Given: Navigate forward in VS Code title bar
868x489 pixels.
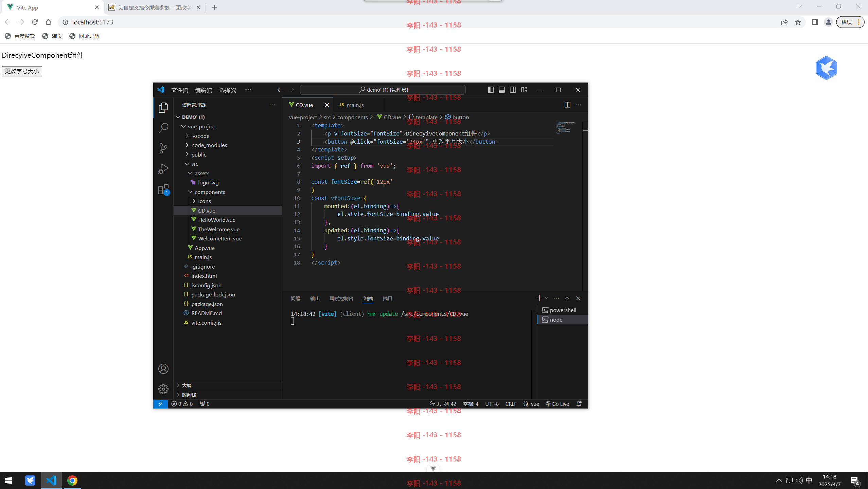Looking at the screenshot, I should [x=291, y=90].
